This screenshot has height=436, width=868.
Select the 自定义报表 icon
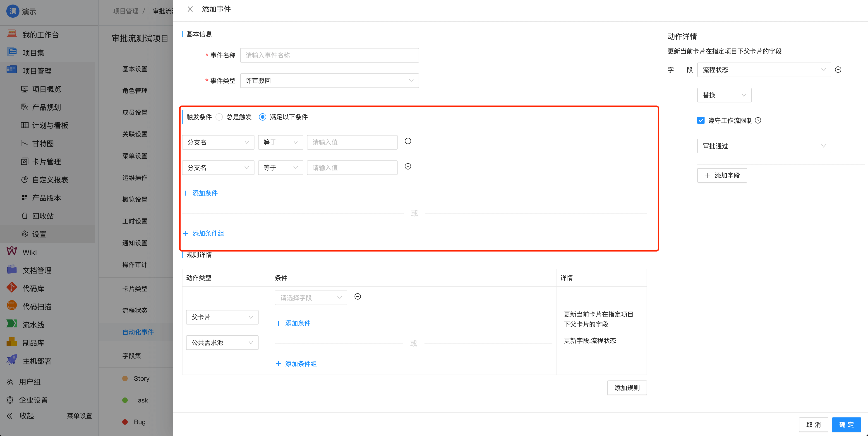point(25,180)
